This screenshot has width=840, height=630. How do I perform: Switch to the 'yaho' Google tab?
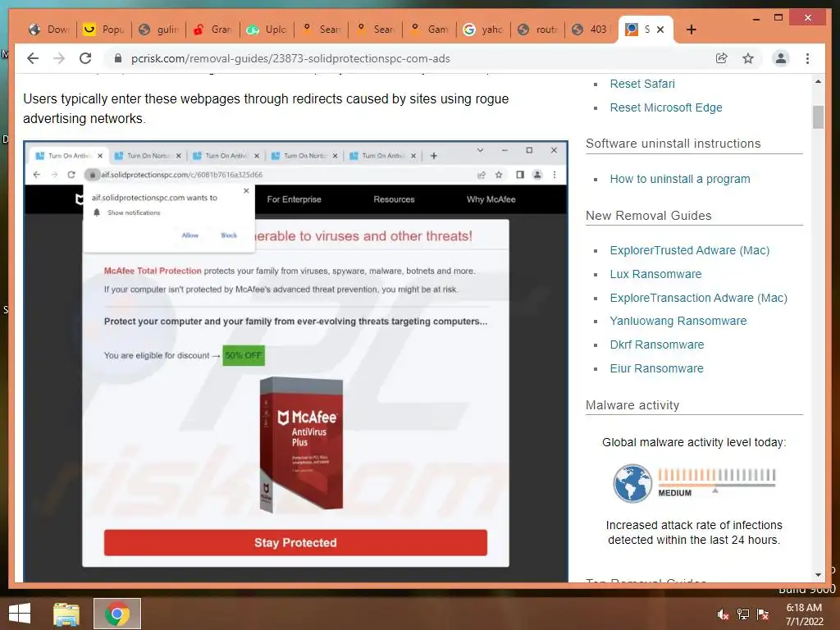(x=483, y=30)
